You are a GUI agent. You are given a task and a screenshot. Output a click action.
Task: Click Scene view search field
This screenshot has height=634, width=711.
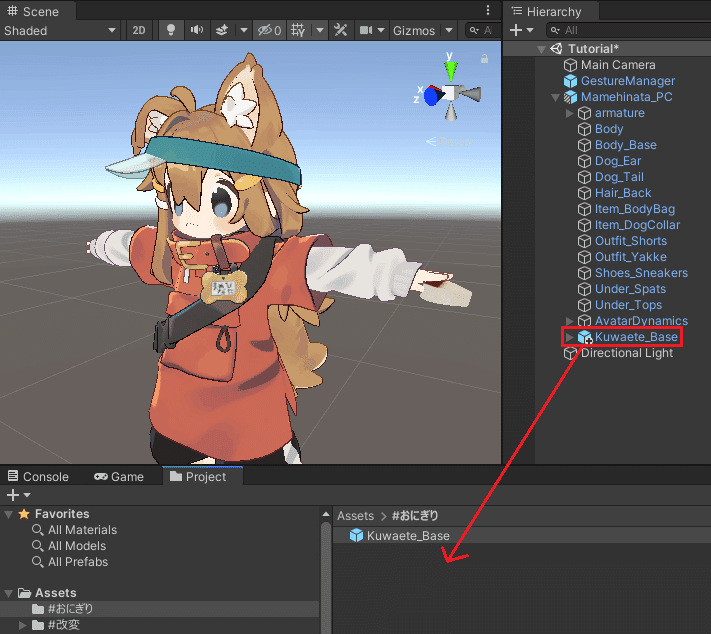[x=483, y=30]
